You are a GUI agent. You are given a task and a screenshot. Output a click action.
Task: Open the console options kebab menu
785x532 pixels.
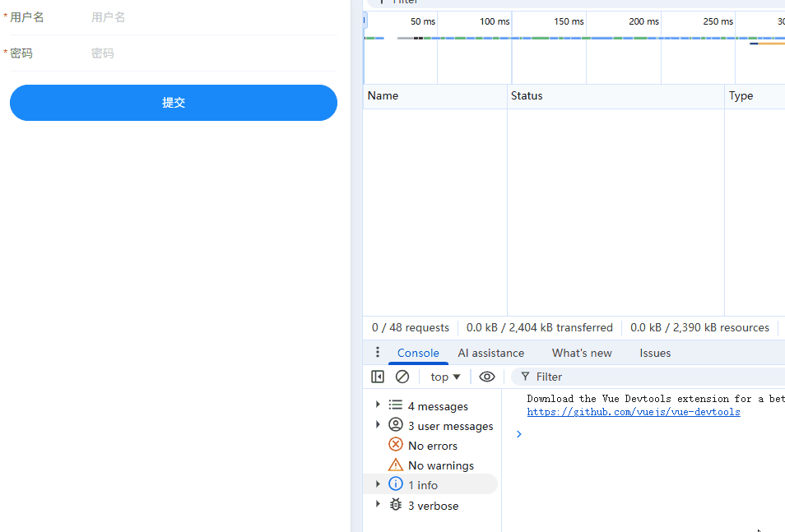[377, 352]
